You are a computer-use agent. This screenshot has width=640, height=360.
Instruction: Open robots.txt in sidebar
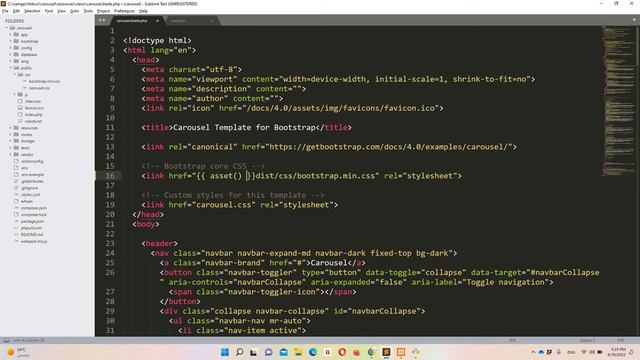point(33,121)
